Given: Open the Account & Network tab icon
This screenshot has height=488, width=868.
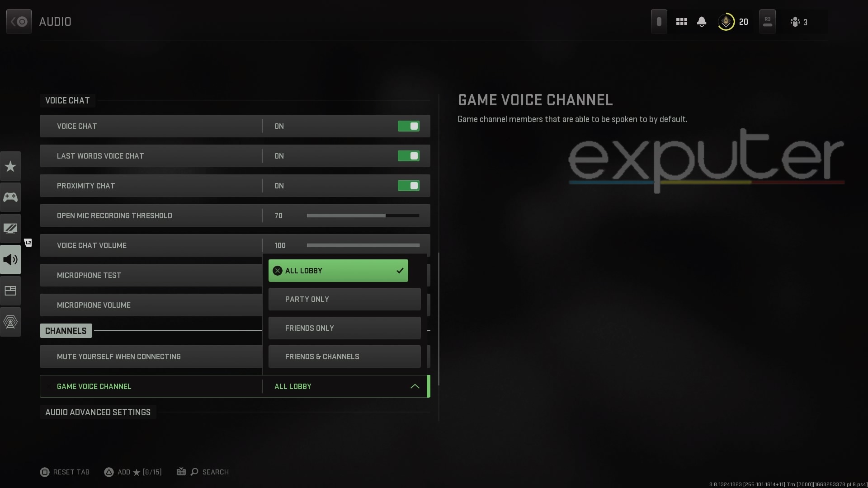Looking at the screenshot, I should coord(10,322).
